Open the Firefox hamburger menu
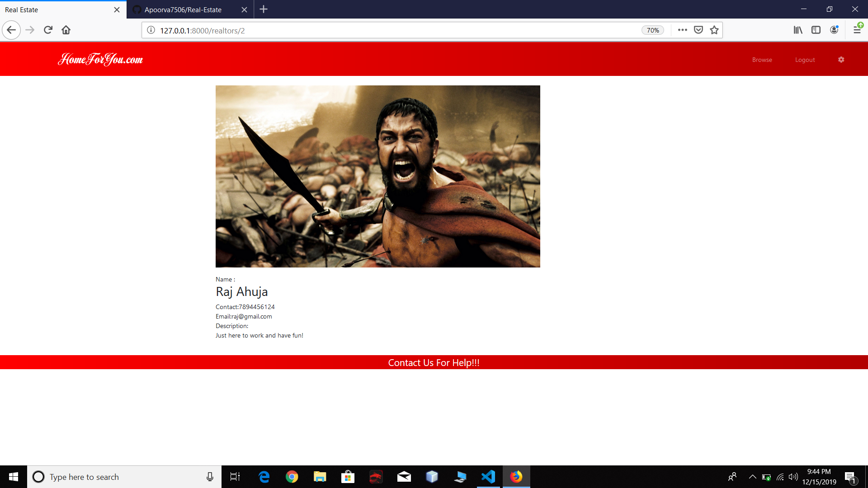Viewport: 868px width, 488px height. click(x=857, y=30)
